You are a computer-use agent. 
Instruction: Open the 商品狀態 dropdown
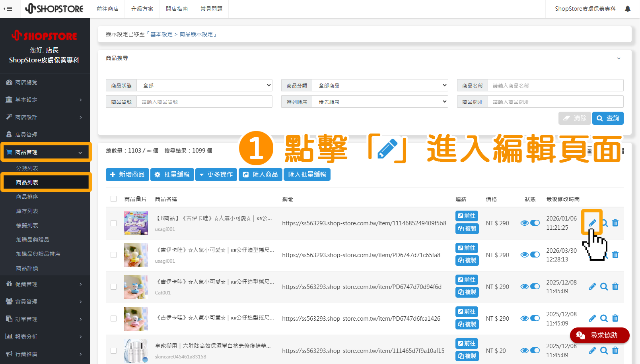pyautogui.click(x=204, y=85)
